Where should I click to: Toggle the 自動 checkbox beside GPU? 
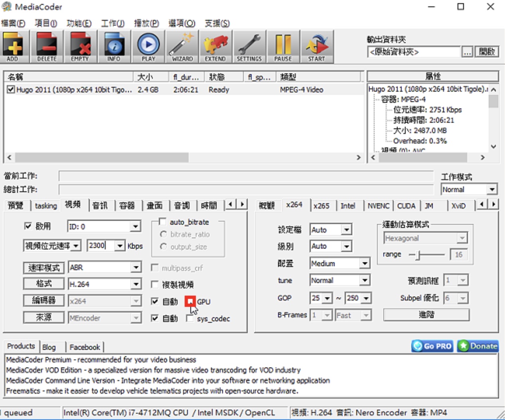point(155,302)
